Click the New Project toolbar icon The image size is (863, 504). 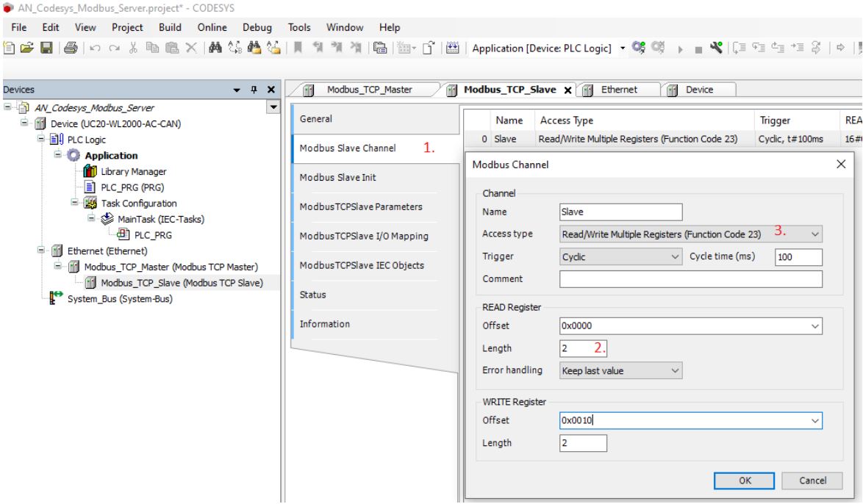[10, 48]
